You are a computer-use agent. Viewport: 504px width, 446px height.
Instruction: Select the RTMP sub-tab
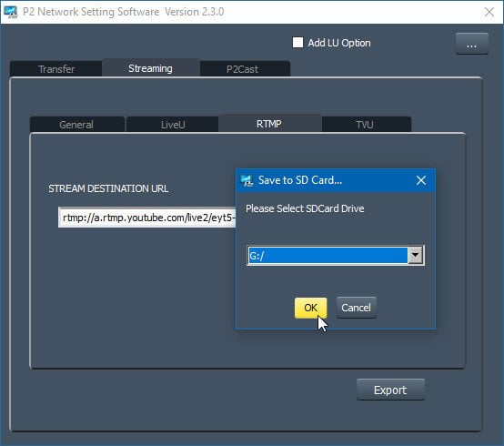point(269,124)
